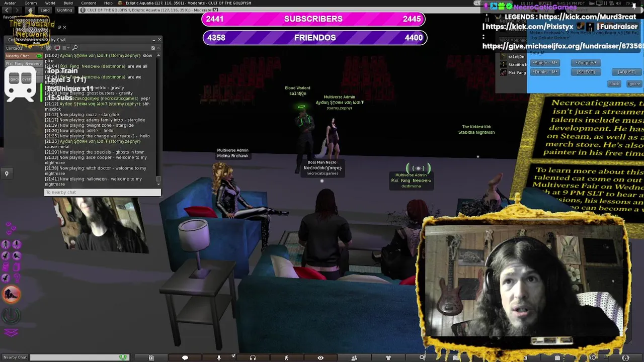The width and height of the screenshot is (644, 362).
Task: Click the *Single - M* button
Action: [545, 63]
